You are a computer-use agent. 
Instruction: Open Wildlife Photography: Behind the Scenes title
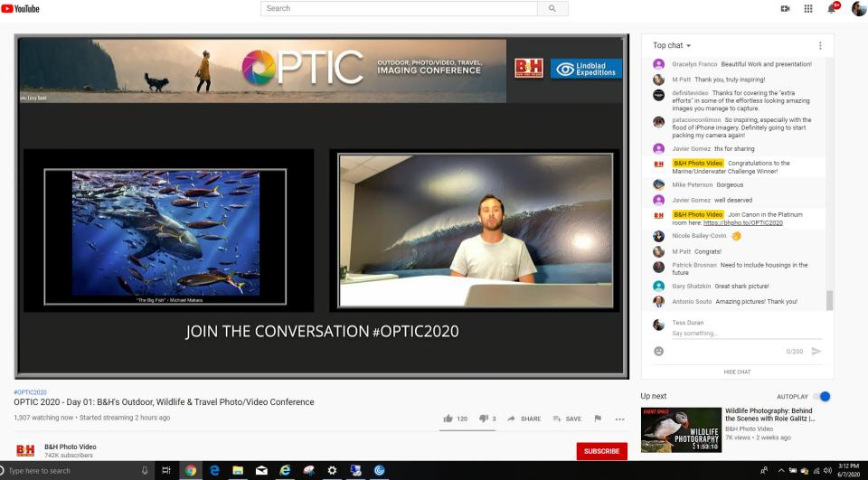click(769, 415)
